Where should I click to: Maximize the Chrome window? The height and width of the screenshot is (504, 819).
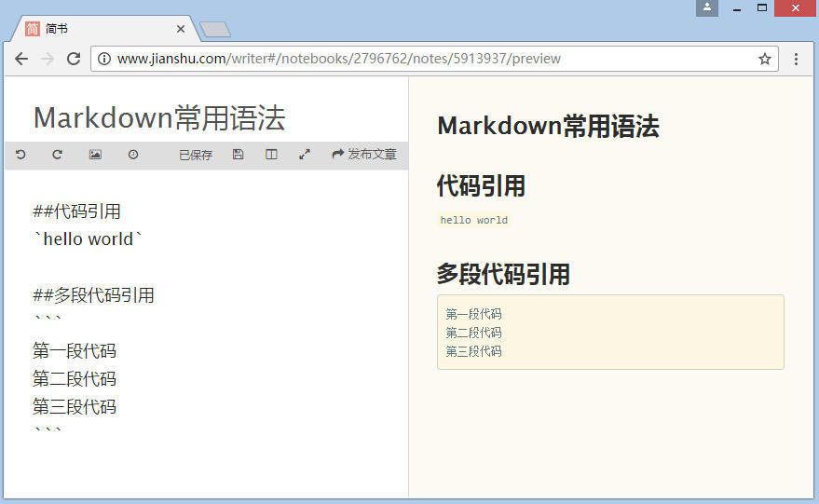(762, 7)
